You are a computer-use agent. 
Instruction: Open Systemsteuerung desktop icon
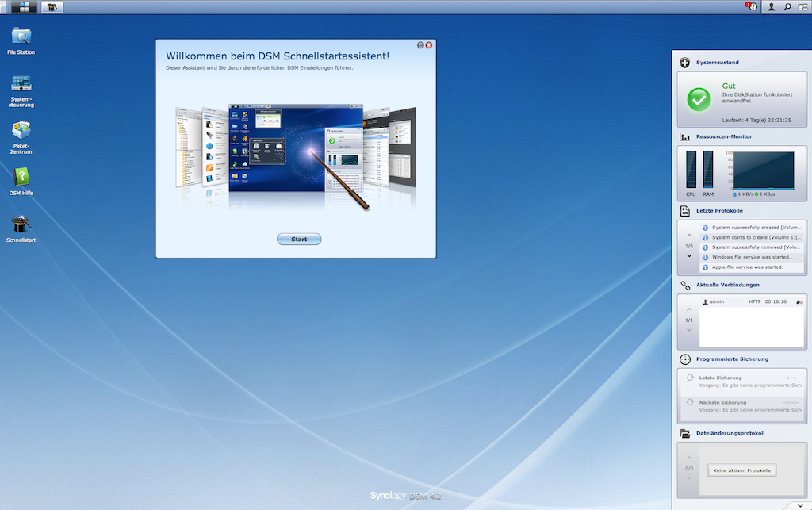(x=21, y=91)
